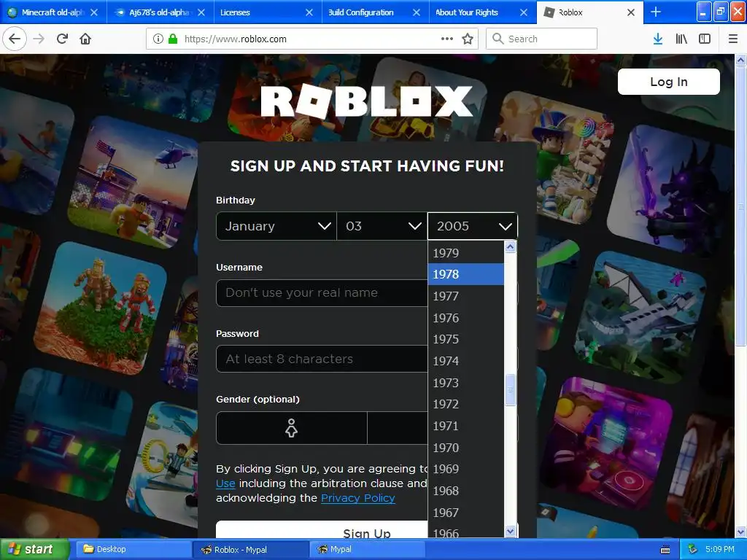Close the About Your Rights tab
747x560 pixels.
coord(524,12)
